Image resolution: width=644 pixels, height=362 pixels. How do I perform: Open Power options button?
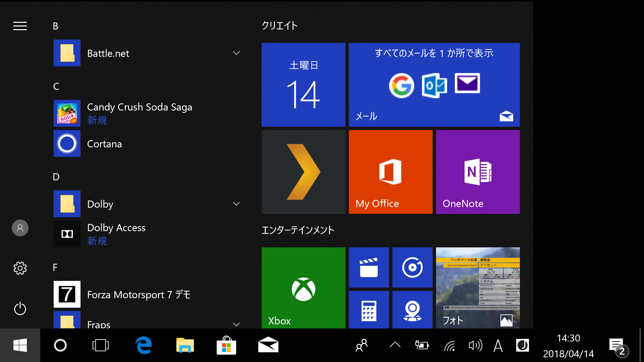tap(20, 308)
